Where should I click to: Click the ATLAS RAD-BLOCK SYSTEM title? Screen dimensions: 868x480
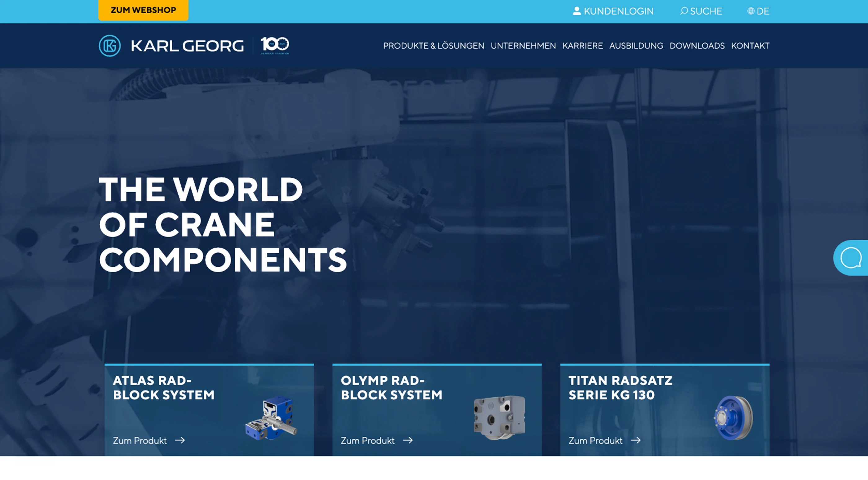pyautogui.click(x=163, y=388)
